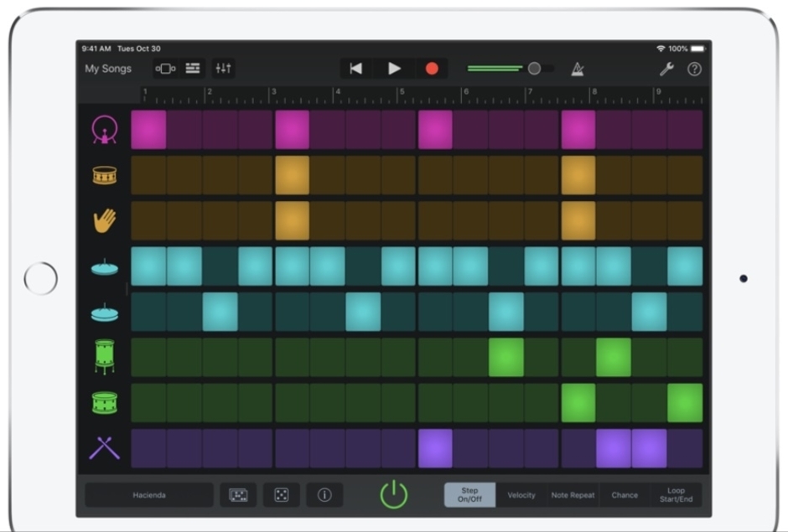Turn off kick step 9
Viewport: 788px width, 532px height.
[x=435, y=130]
